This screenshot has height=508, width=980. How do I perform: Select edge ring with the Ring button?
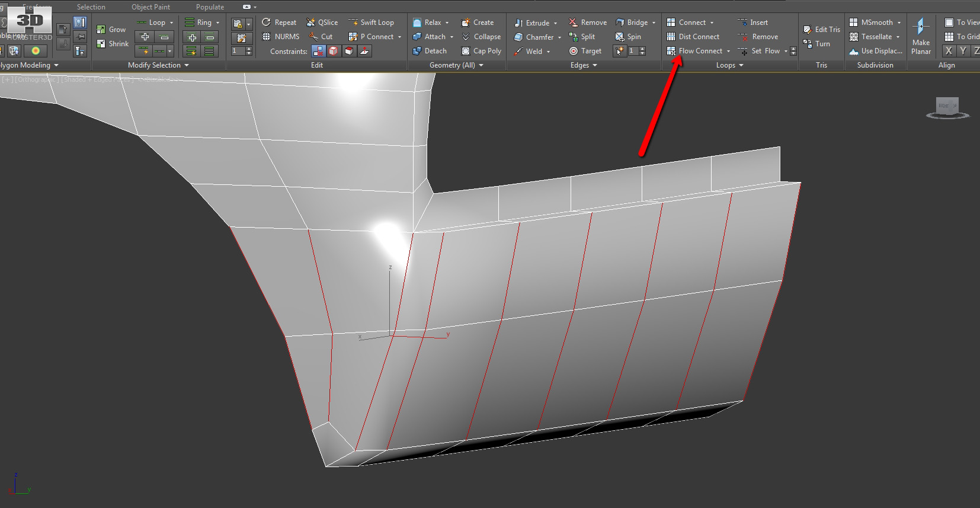[198, 23]
